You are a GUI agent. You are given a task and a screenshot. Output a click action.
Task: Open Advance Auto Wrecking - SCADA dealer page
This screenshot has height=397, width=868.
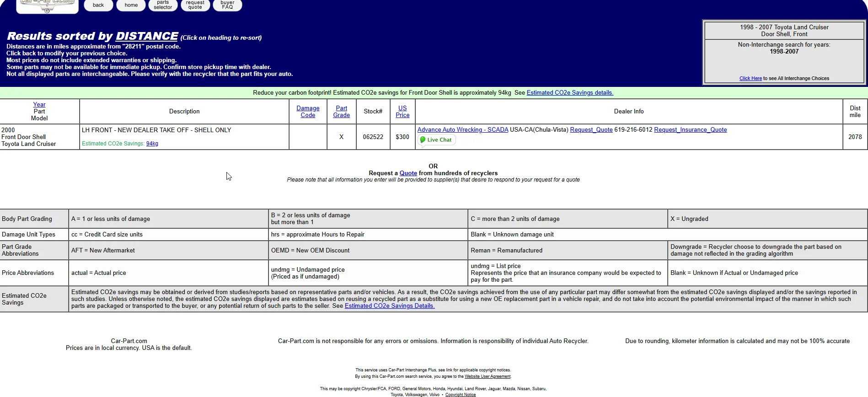pos(462,130)
